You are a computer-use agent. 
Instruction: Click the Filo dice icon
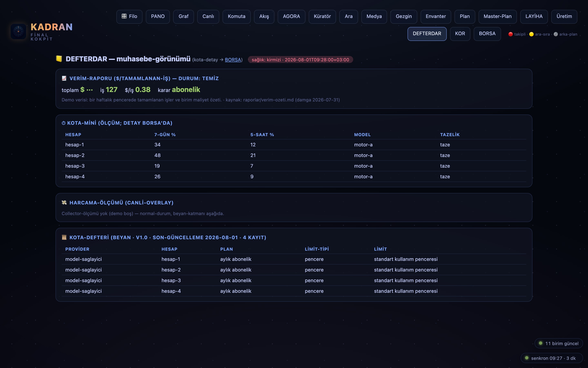[124, 16]
